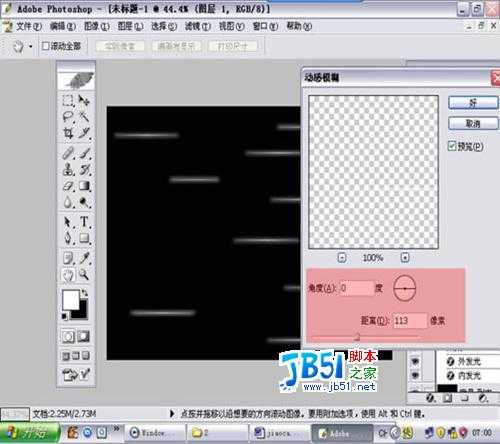Choose full screen mode button
The width and height of the screenshot is (500, 444).
pos(86,356)
